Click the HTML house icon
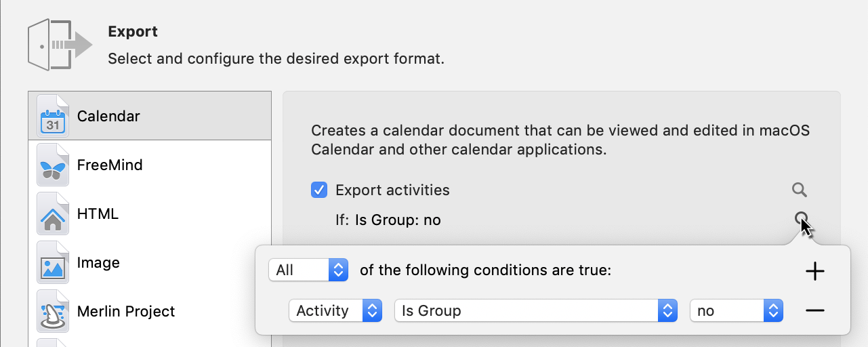Image resolution: width=868 pixels, height=347 pixels. tap(52, 214)
